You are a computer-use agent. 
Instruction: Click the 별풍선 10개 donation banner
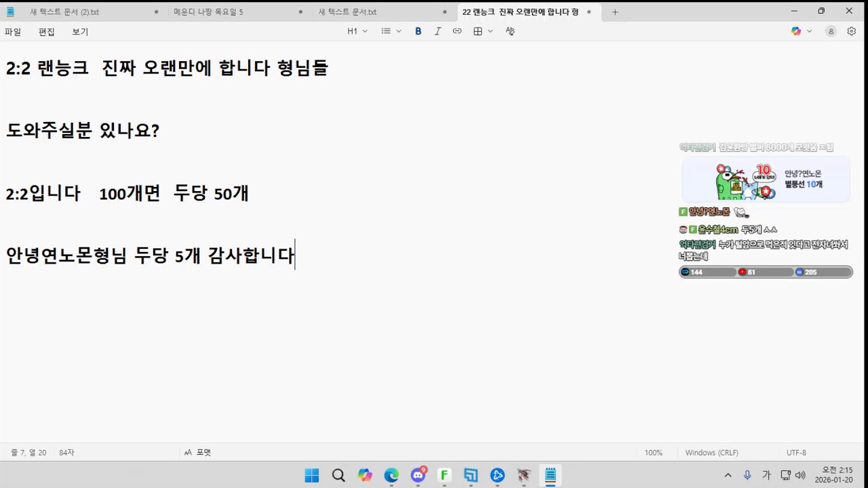(766, 180)
